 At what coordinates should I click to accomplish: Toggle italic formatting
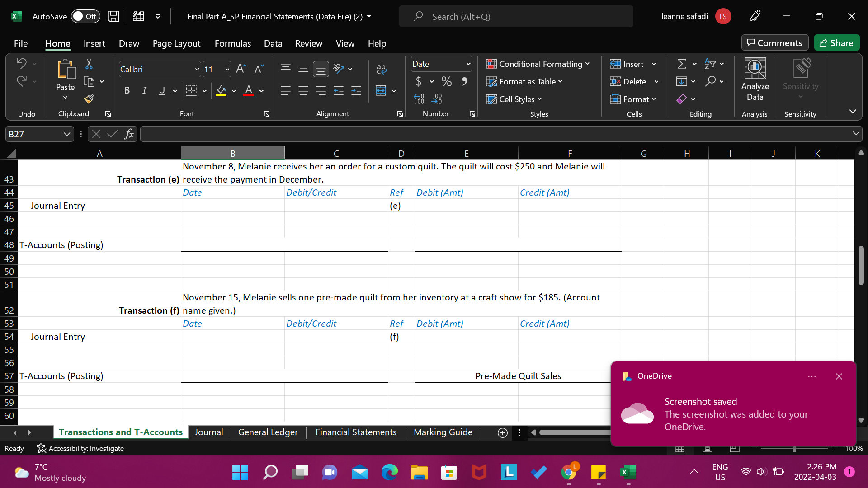[144, 90]
